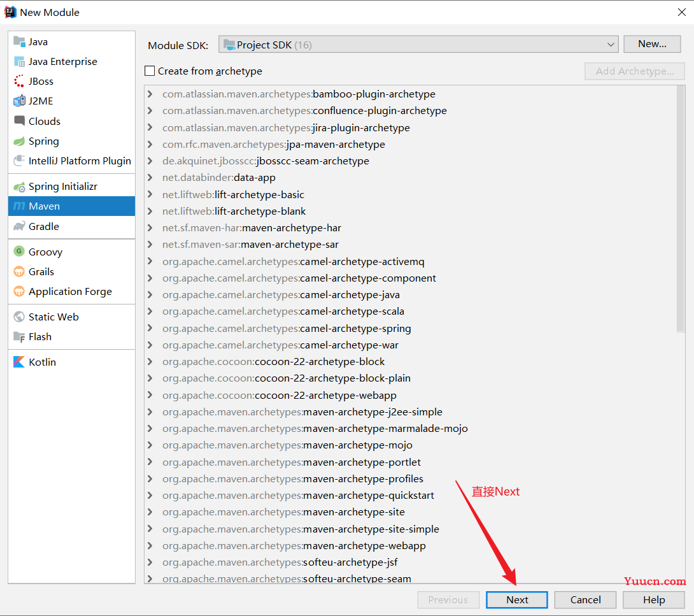Click the archetype list vertical scrollbar
The image size is (694, 616).
pyautogui.click(x=681, y=209)
